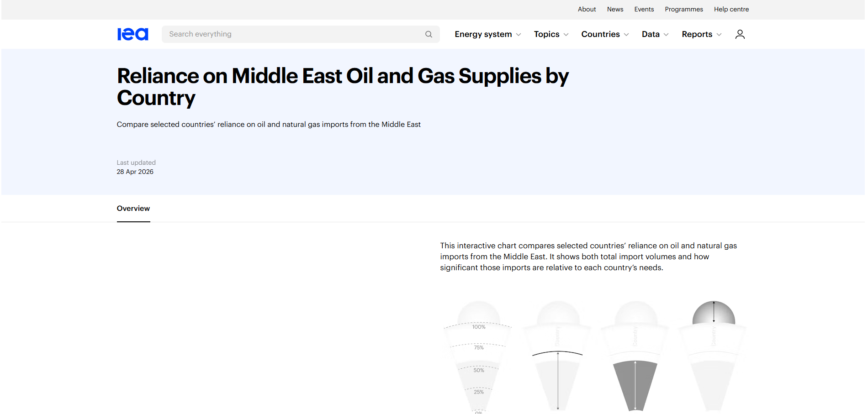Expand the Reports menu

[x=701, y=34]
